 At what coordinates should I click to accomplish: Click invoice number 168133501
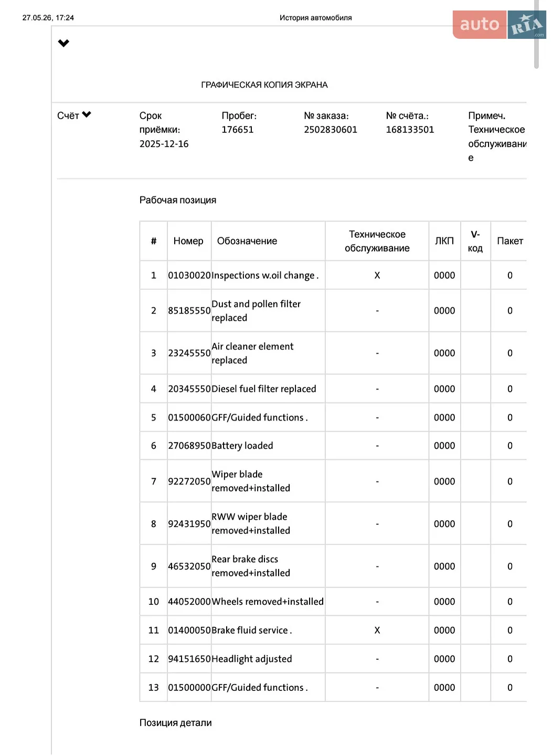[410, 130]
